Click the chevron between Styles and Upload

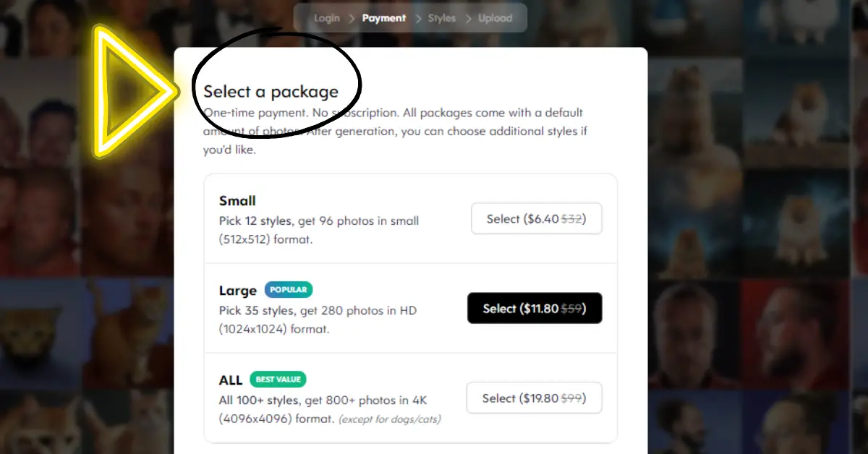pos(467,18)
